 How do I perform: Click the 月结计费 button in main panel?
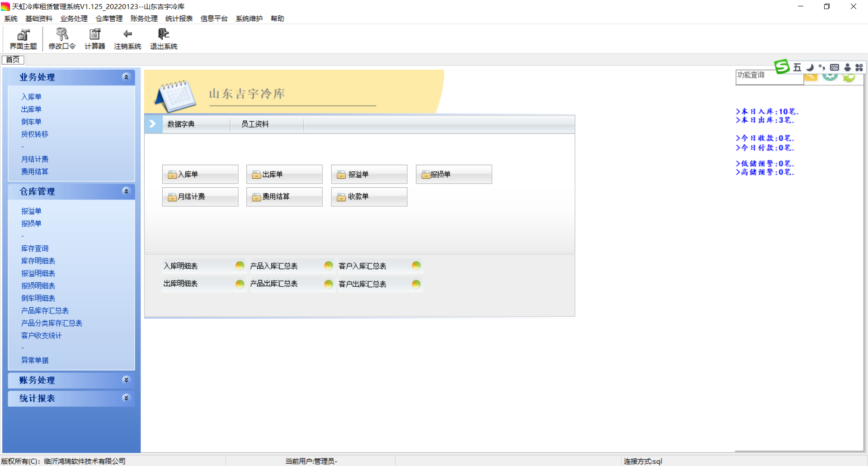200,197
